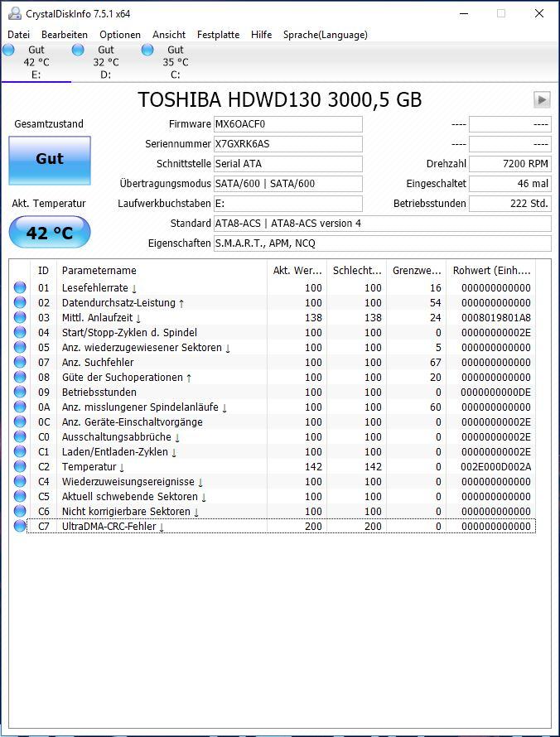
Task: Open the Festplatte menu
Action: [218, 35]
